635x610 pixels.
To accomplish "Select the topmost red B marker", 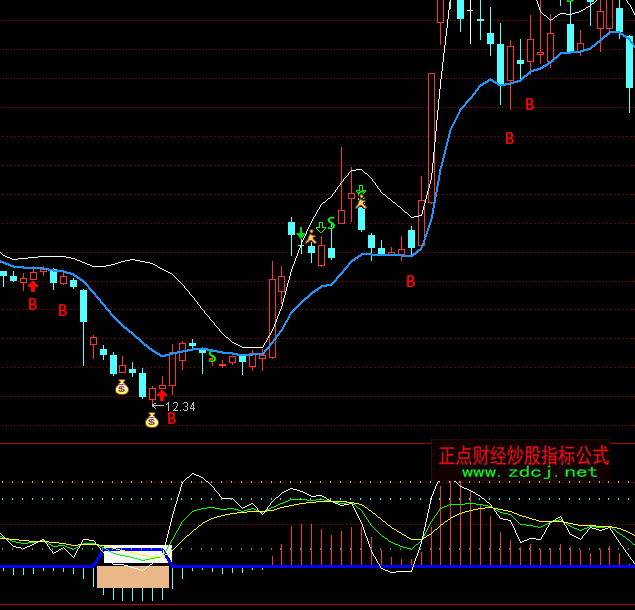I will 530,103.
